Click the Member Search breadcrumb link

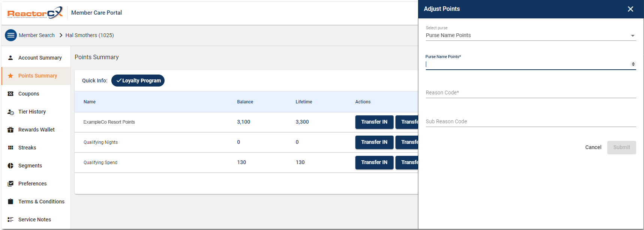pyautogui.click(x=37, y=35)
